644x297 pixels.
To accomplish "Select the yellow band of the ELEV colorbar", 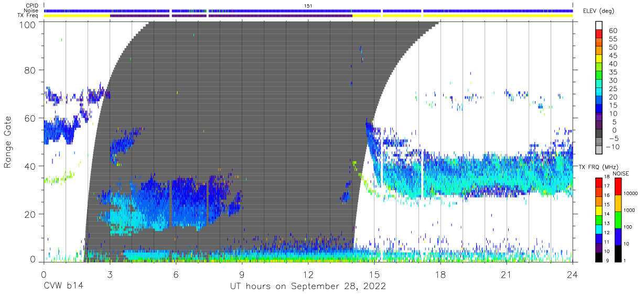I will coord(599,58).
